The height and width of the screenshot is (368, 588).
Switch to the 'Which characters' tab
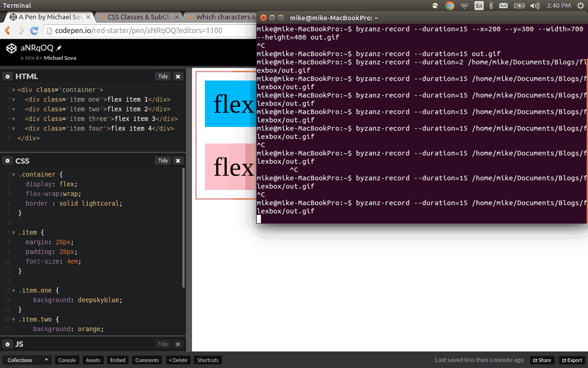pos(222,17)
